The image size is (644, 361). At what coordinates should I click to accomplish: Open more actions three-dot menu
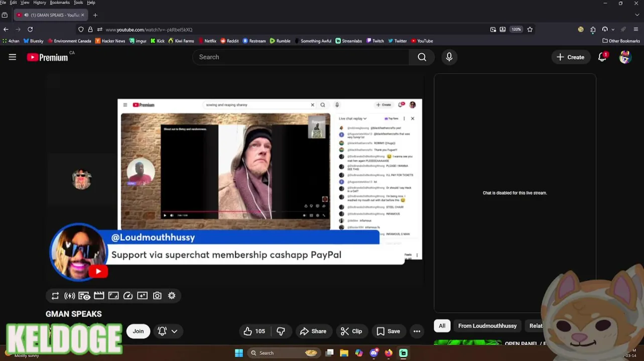pyautogui.click(x=417, y=331)
